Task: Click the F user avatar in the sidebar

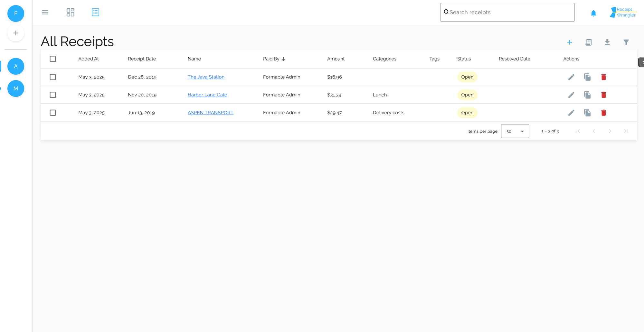Action: (x=15, y=14)
